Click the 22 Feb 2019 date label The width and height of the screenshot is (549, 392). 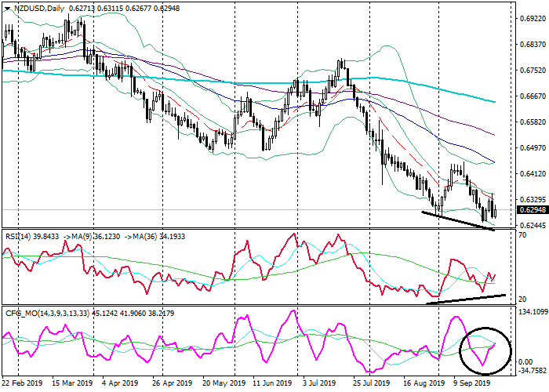23,385
